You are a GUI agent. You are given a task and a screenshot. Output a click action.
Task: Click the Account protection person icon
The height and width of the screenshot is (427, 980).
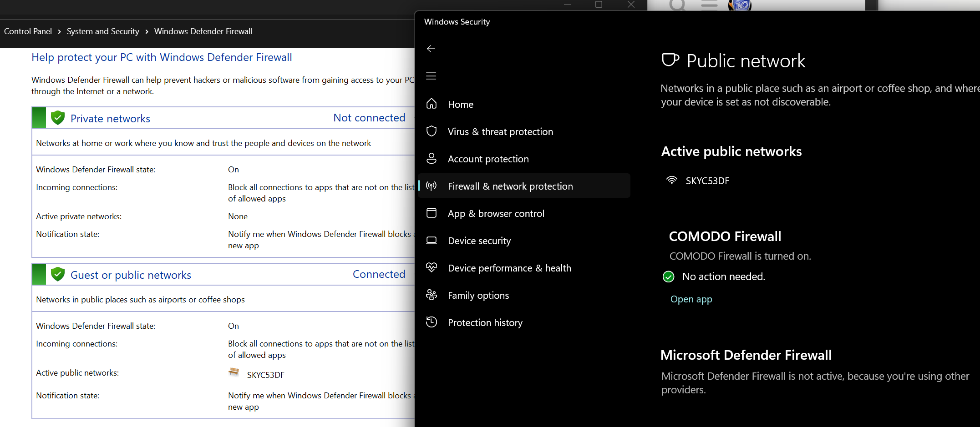[432, 159]
